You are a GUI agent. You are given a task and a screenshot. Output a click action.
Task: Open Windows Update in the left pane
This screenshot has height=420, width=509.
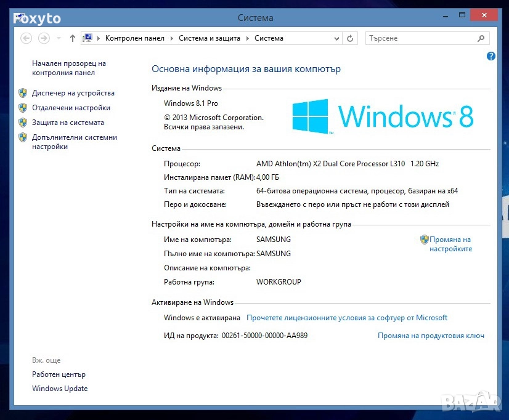pos(60,389)
